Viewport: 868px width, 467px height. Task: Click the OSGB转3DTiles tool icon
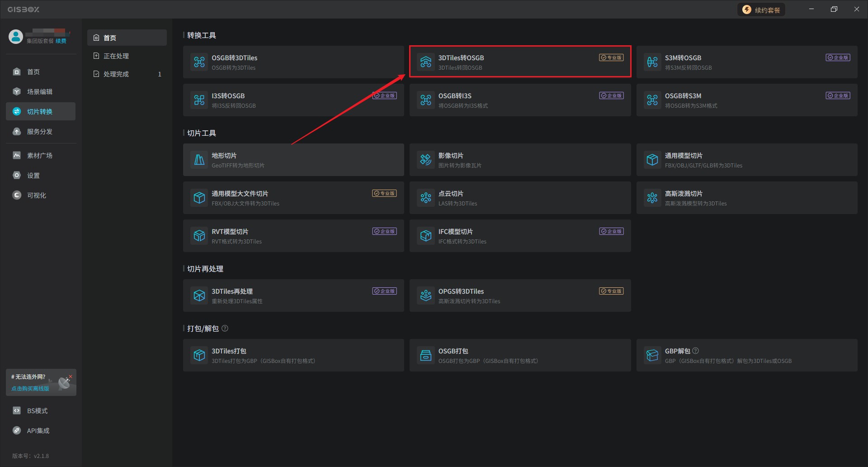[x=199, y=62]
